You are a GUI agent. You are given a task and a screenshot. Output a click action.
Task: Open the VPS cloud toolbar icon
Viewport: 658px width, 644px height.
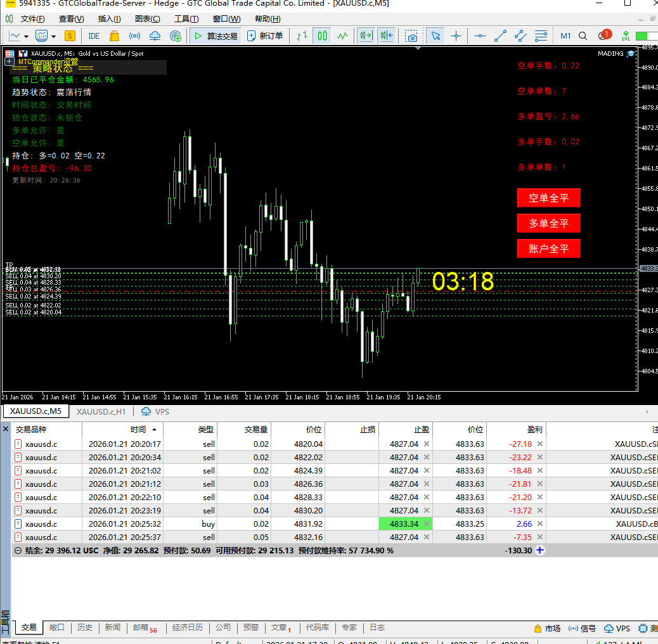point(155,36)
